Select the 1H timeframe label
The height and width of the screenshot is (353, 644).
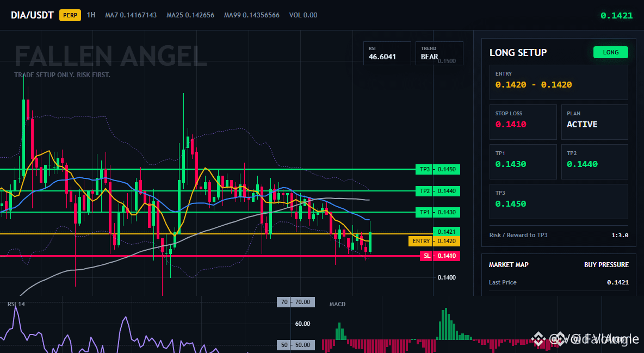click(91, 15)
